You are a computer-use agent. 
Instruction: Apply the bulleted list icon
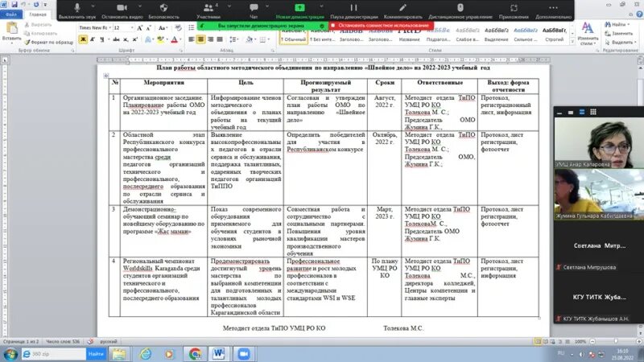coord(192,27)
